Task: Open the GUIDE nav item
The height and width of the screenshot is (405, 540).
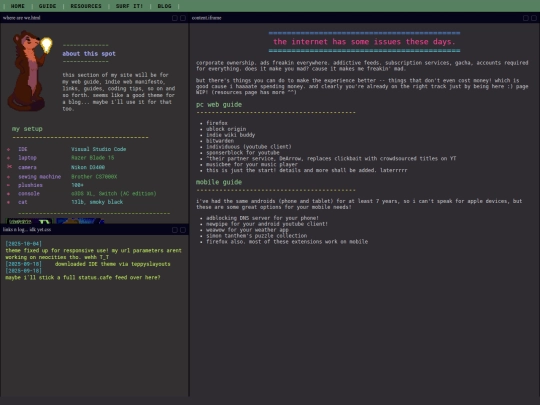Action: pos(48,6)
